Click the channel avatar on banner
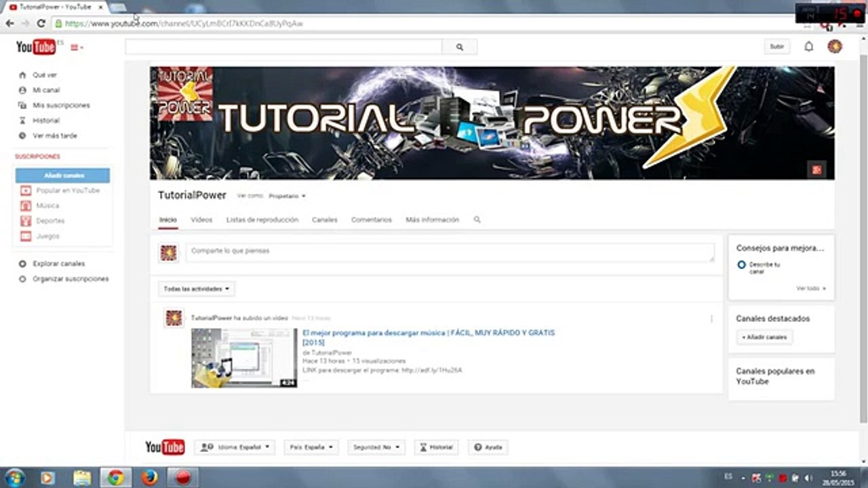The width and height of the screenshot is (868, 488). (x=184, y=94)
